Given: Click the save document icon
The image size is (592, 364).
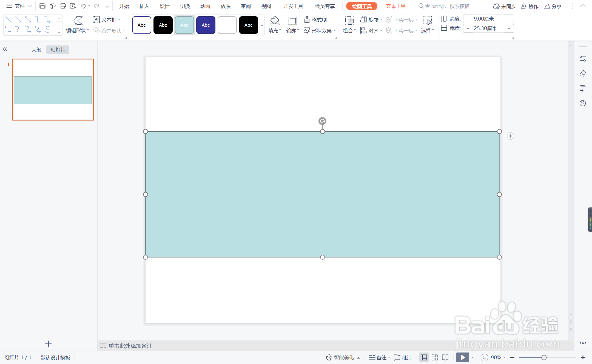Looking at the screenshot, I should coord(42,6).
